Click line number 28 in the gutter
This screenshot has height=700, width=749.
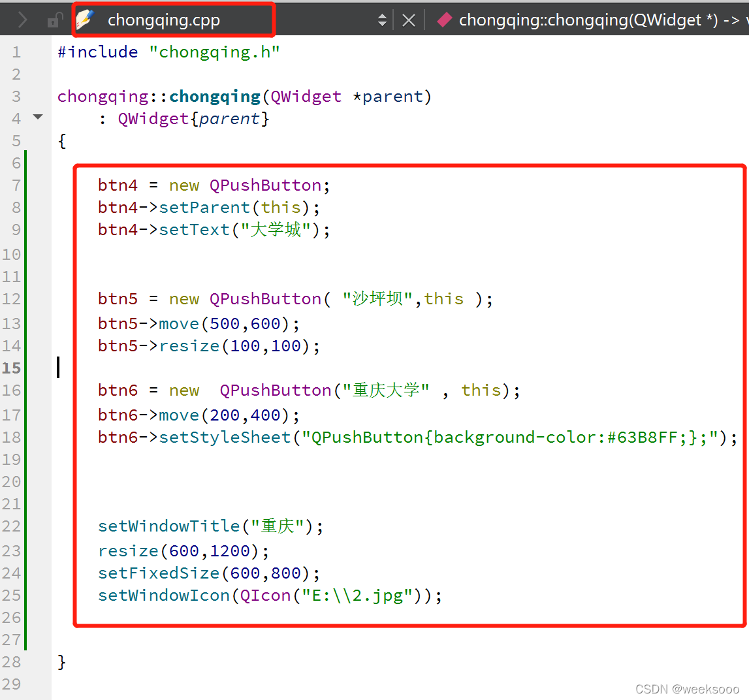tap(12, 661)
